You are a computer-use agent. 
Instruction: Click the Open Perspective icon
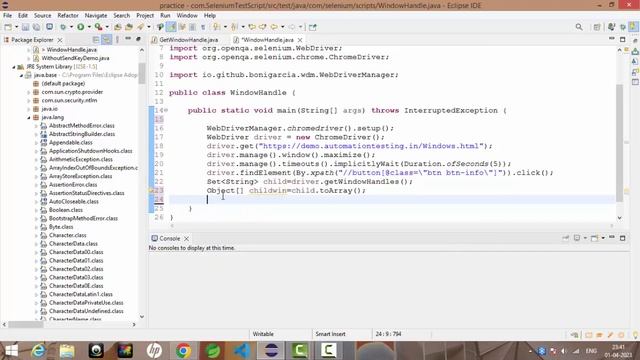(596, 27)
